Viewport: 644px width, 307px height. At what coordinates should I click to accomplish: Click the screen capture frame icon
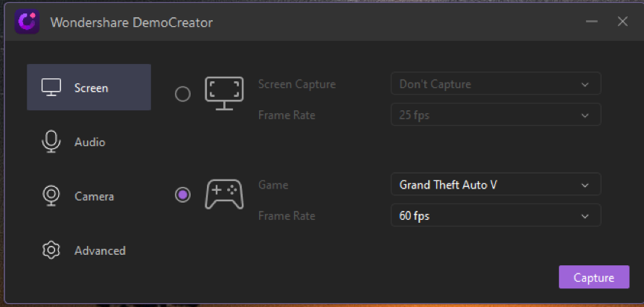click(x=224, y=93)
